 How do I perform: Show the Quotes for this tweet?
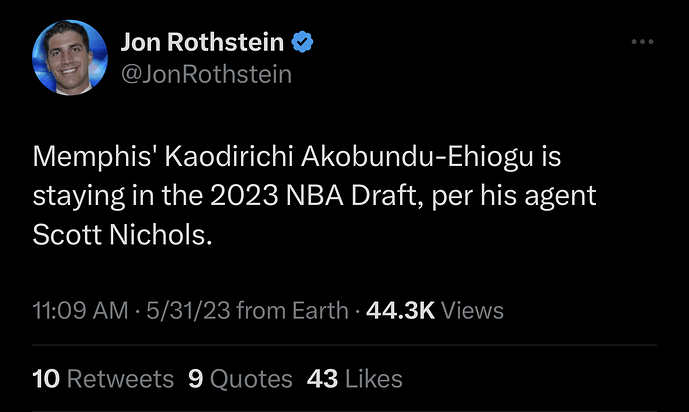(x=251, y=379)
